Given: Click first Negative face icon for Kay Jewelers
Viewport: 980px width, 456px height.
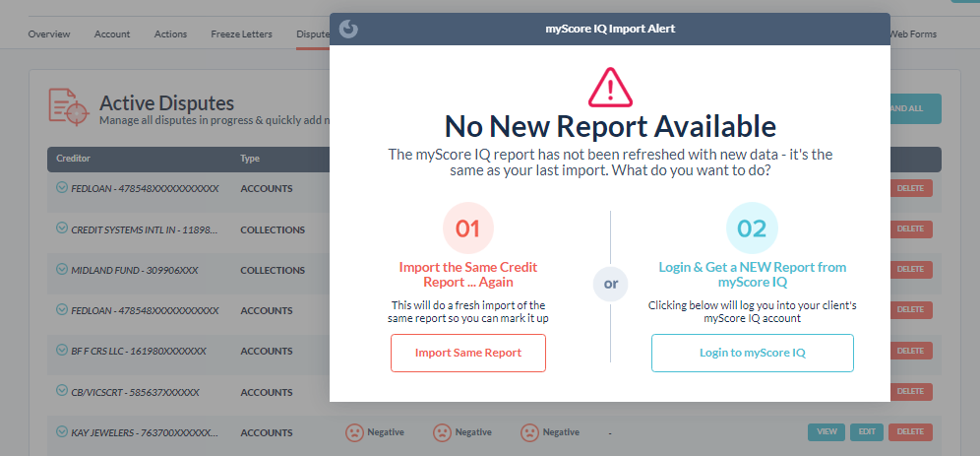Looking at the screenshot, I should pos(354,432).
